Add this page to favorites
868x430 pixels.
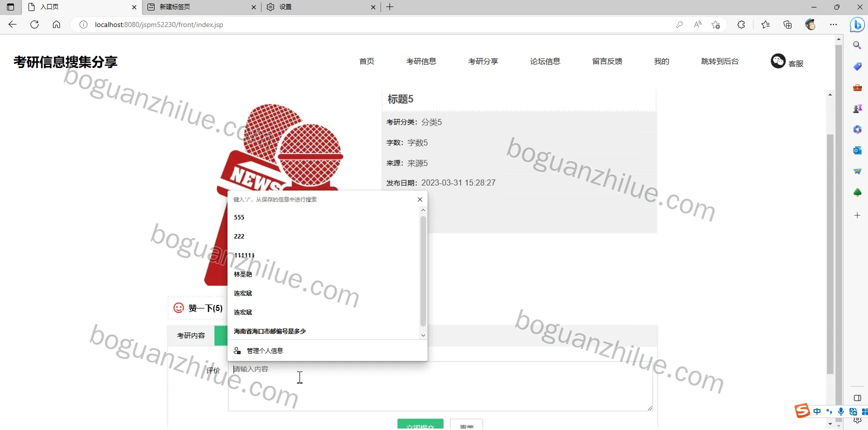point(715,24)
